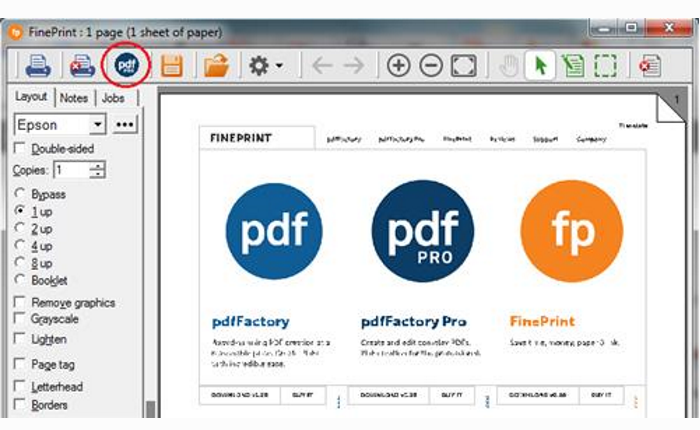
Task: Select the 2 up layout option
Action: (x=20, y=228)
